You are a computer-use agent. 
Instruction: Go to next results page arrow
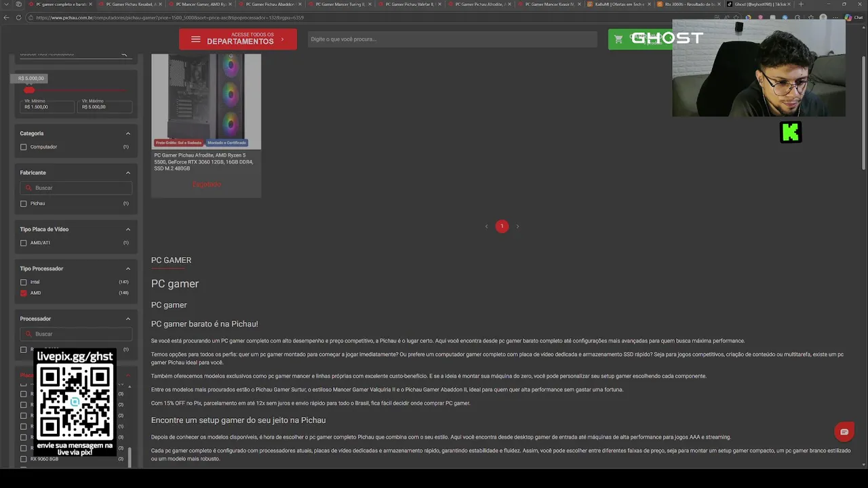pyautogui.click(x=517, y=226)
